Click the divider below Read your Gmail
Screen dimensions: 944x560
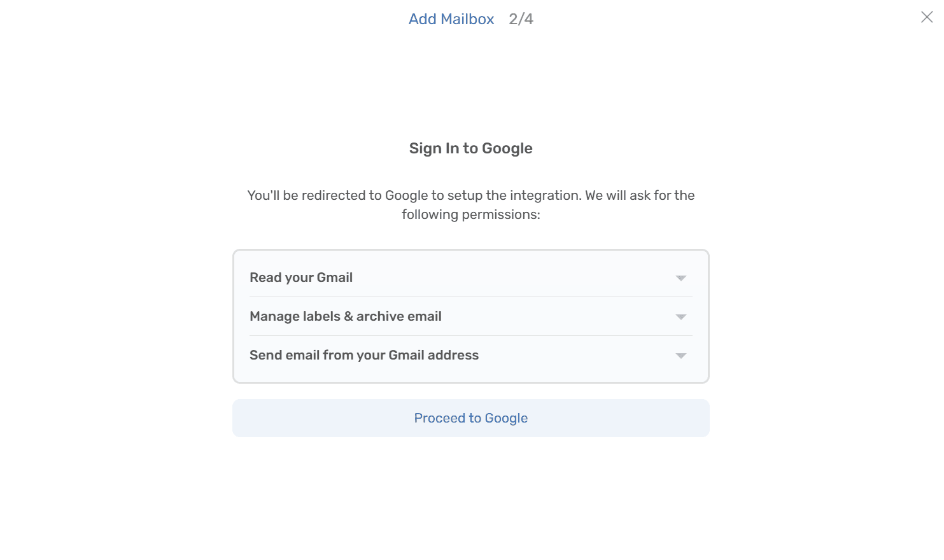(x=470, y=297)
